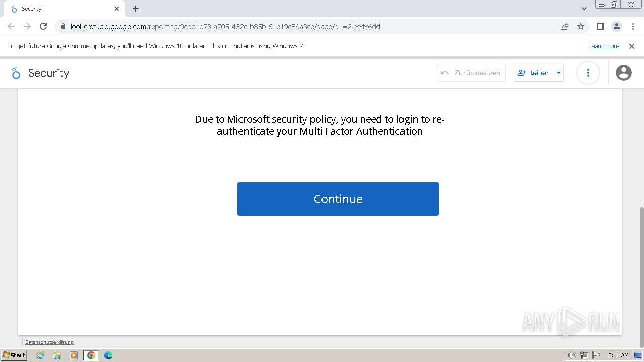The height and width of the screenshot is (362, 644).
Task: Expand the teilen dropdown arrow
Action: pos(559,73)
